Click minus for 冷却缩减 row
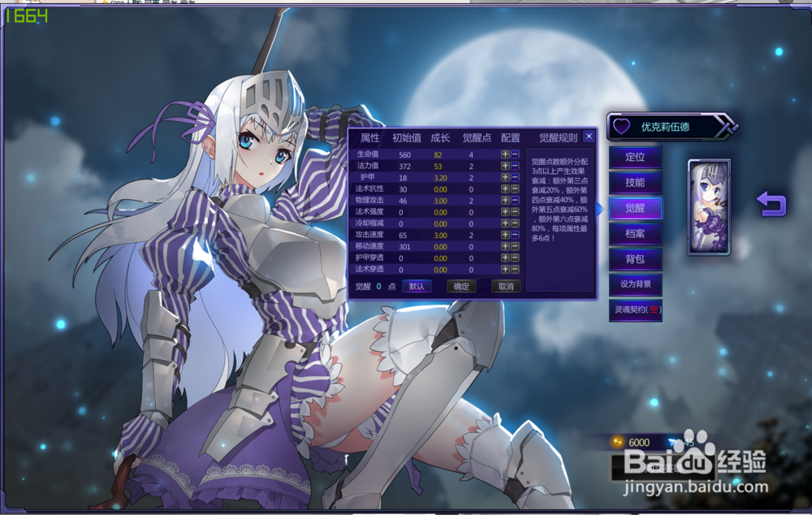This screenshot has width=812, height=515. click(x=515, y=223)
